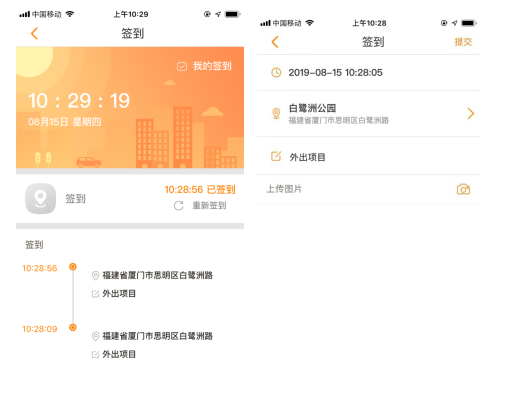505x393 pixels.
Task: Select the 10:28:56 timeline marker
Action: (73, 267)
